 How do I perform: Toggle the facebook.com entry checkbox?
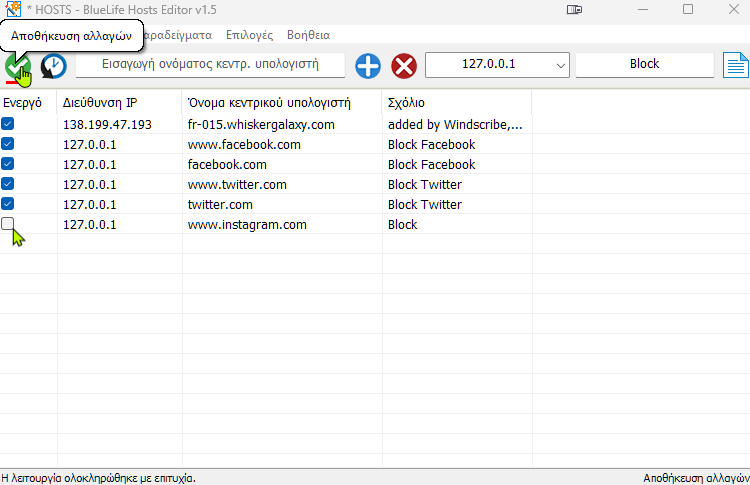pos(8,164)
